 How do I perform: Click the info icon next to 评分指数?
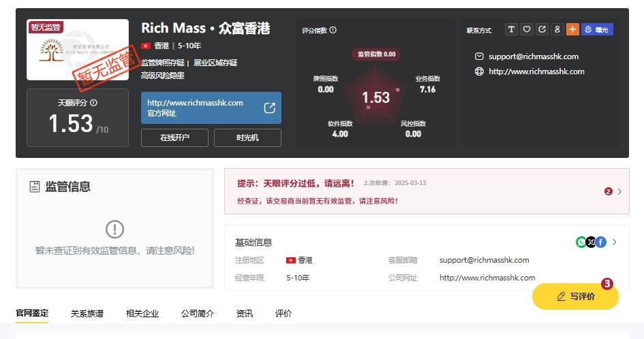click(x=333, y=30)
